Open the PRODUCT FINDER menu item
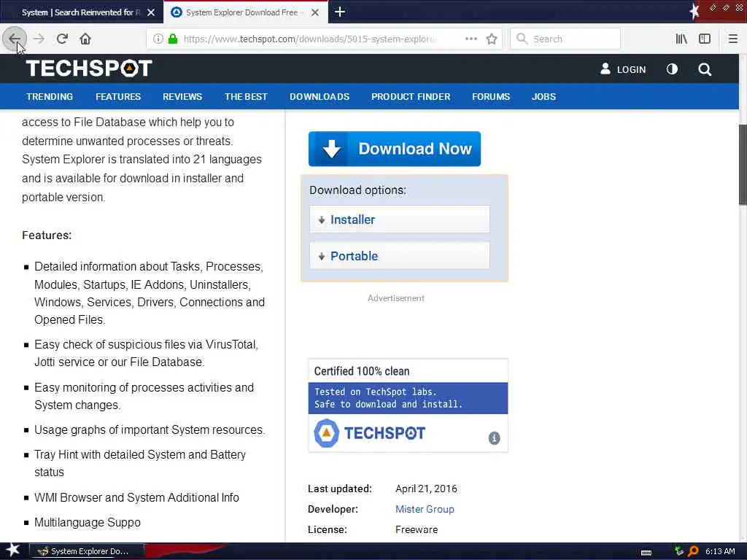Image resolution: width=747 pixels, height=560 pixels. (411, 97)
